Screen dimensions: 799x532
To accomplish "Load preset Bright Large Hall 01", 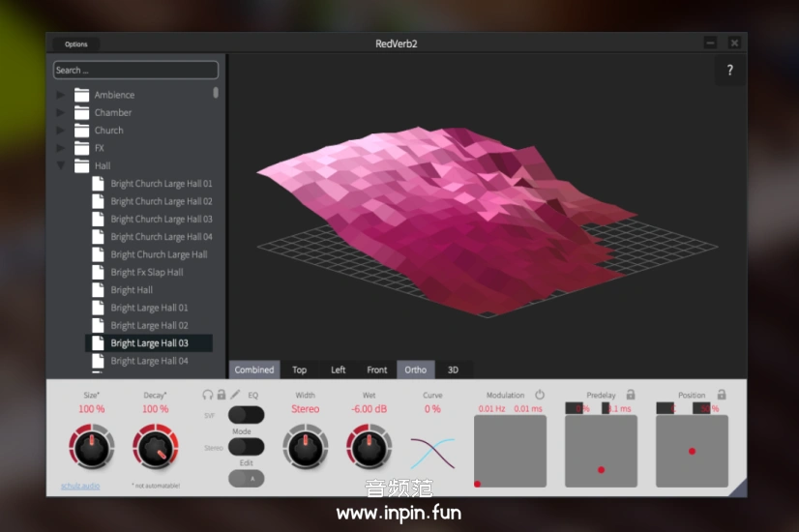I will coord(149,308).
